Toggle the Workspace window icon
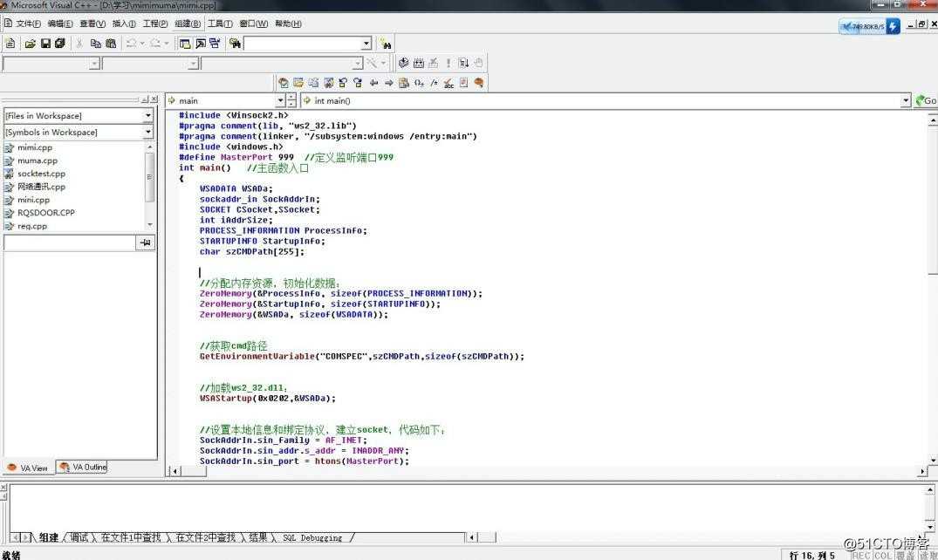Viewport: 938px width, 560px height. pyautogui.click(x=185, y=43)
